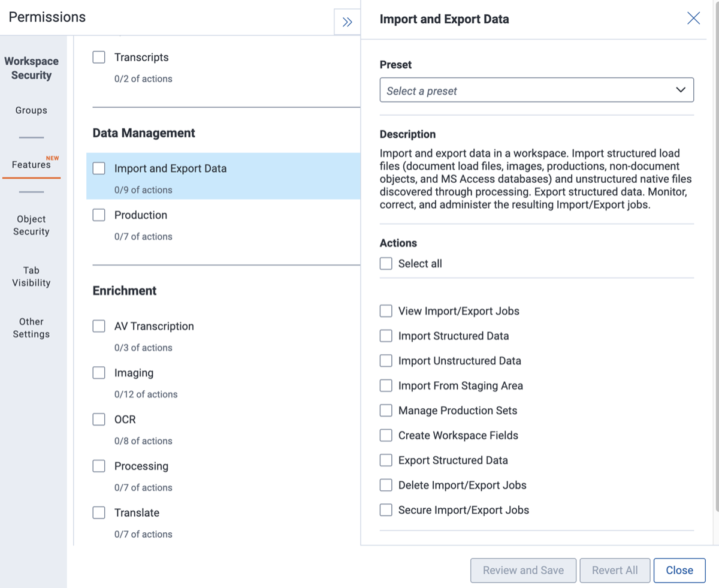Image resolution: width=719 pixels, height=588 pixels.
Task: Enable Import Structured Data action
Action: (386, 336)
